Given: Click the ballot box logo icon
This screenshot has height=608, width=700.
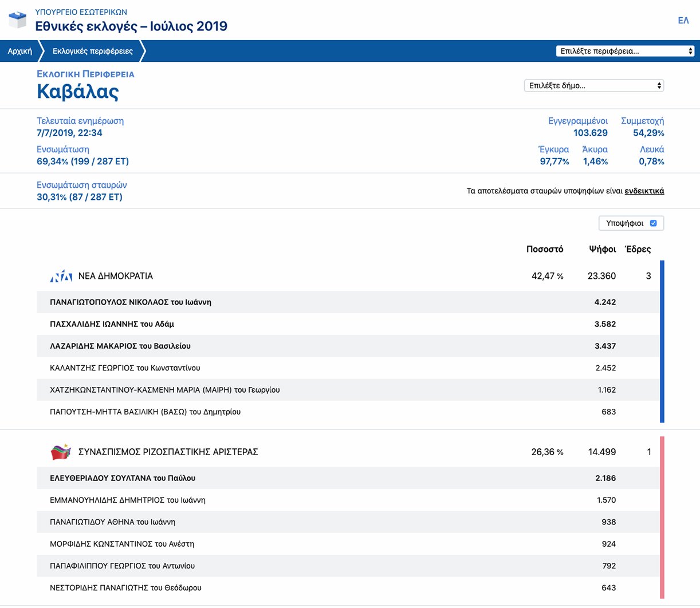Looking at the screenshot, I should click(18, 19).
